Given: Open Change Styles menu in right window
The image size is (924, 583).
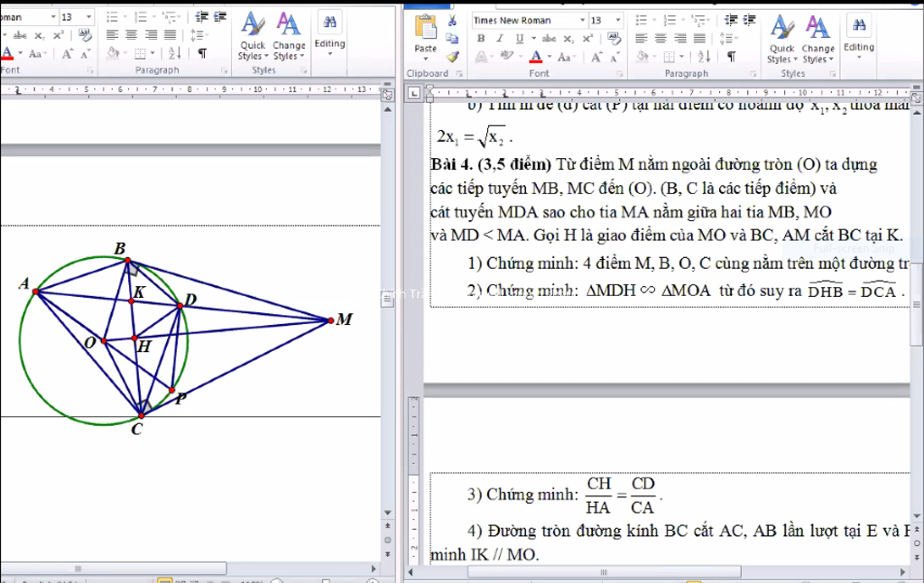Looking at the screenshot, I should (818, 39).
